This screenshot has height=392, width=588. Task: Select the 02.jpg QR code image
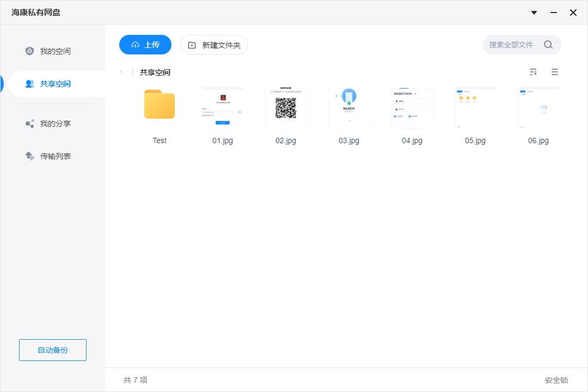click(285, 107)
